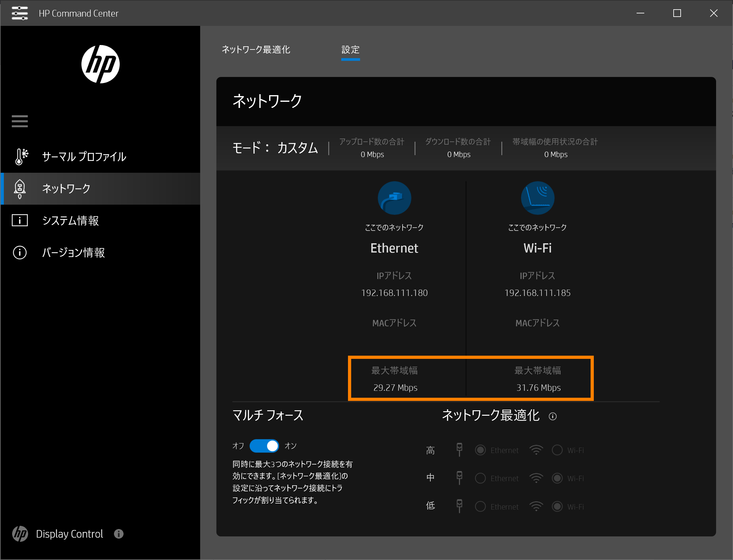Screen dimensions: 733x560
Task: Switch to the ネットワーク最適化 tab
Action: tap(256, 50)
